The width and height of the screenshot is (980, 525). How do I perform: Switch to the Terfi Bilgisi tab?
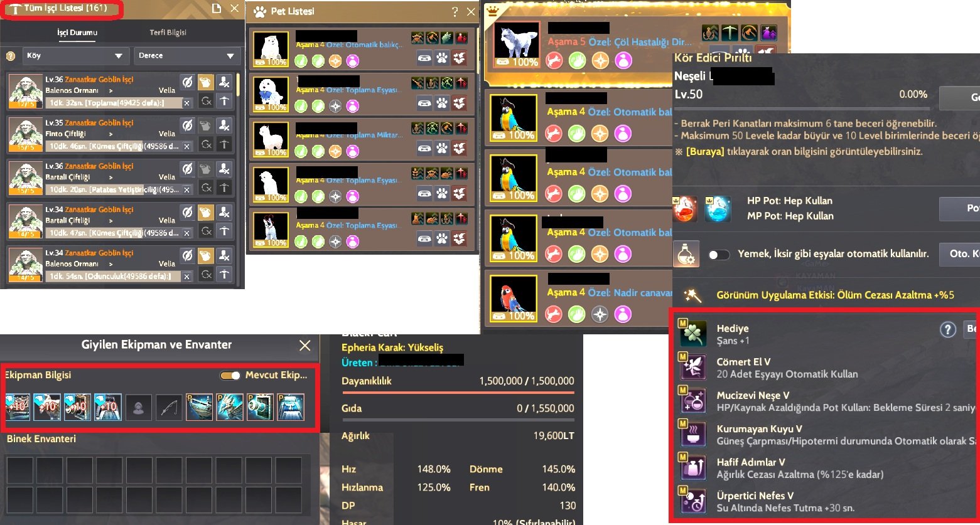[168, 33]
